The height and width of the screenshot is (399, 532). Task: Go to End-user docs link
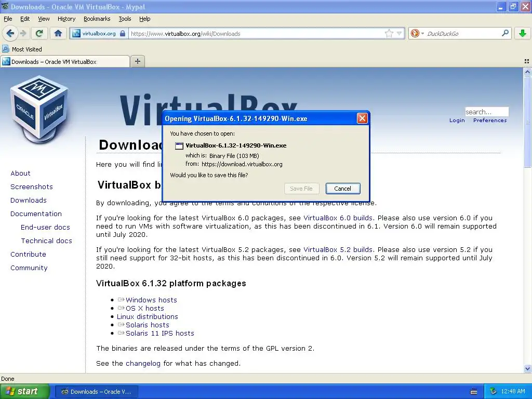(45, 228)
